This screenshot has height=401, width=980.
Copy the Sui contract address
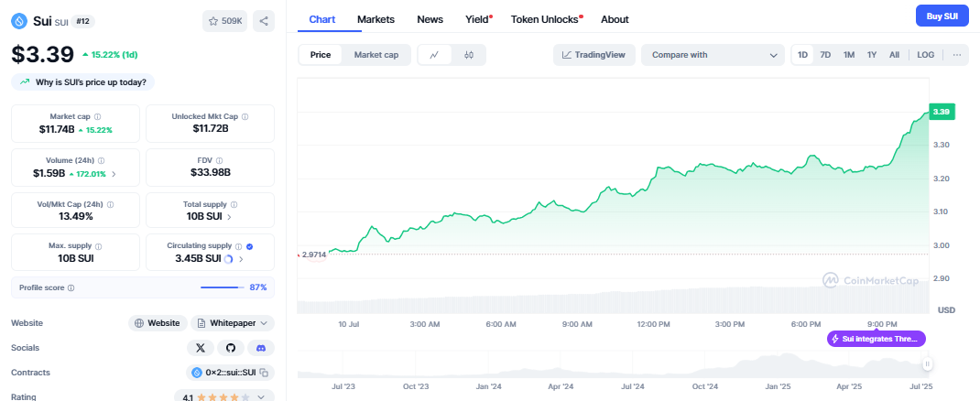[x=265, y=373]
